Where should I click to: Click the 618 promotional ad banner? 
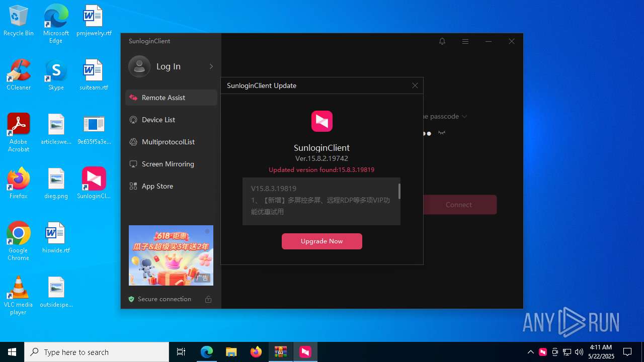coord(171,255)
